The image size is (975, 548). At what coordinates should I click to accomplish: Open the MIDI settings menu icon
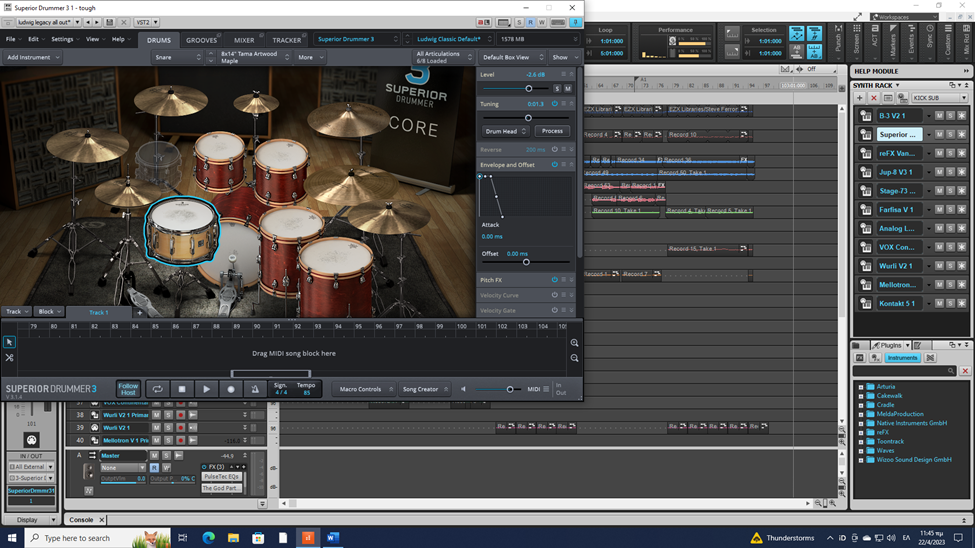click(x=546, y=389)
